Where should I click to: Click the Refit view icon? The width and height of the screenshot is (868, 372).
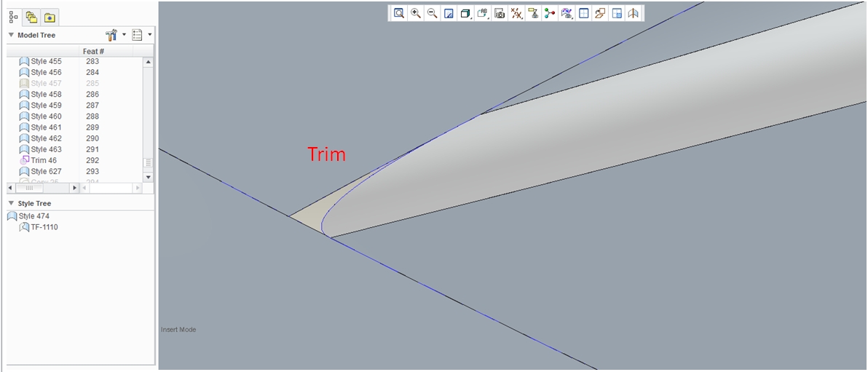[398, 13]
